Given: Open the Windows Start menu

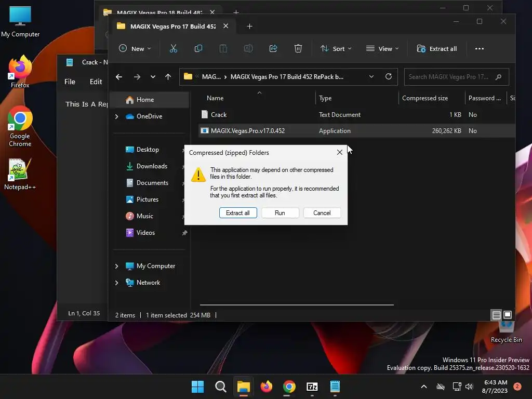Looking at the screenshot, I should point(198,387).
